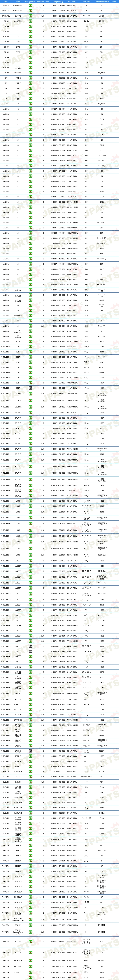Image resolution: width=119 pixels, height=980 pixels.
Task: Click the 18R-G engine code cell
Action: coord(102,871)
